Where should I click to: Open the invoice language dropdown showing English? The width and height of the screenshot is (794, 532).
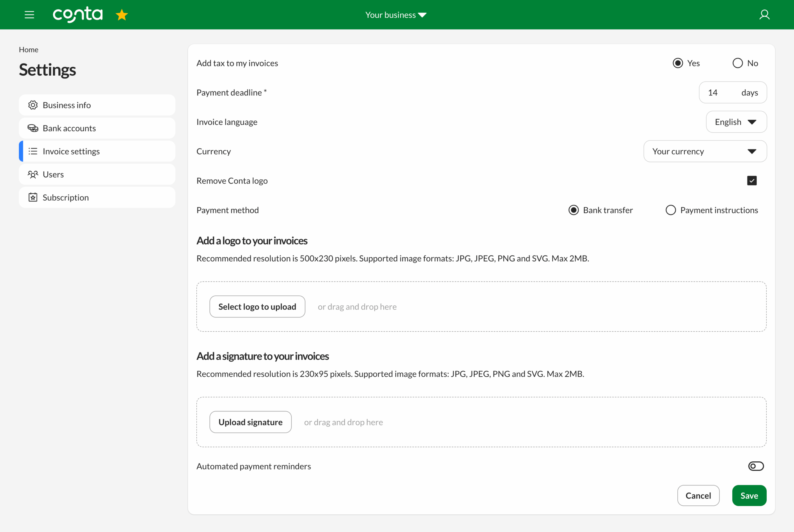coord(736,122)
